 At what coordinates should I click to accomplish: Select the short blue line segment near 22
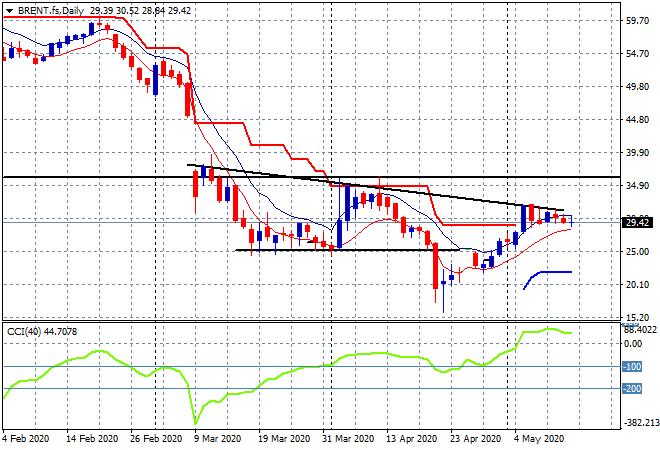pyautogui.click(x=553, y=272)
